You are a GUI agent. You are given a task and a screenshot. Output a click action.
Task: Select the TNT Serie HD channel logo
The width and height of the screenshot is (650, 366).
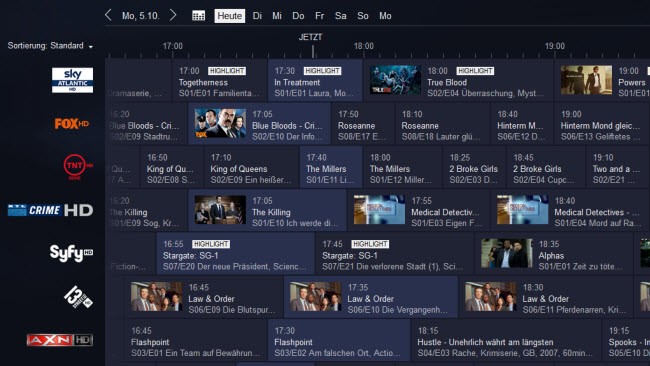[78, 167]
